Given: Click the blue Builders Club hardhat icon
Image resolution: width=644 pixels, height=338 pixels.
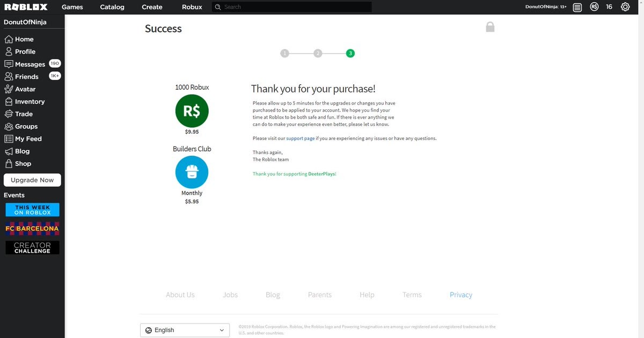Looking at the screenshot, I should [x=192, y=172].
